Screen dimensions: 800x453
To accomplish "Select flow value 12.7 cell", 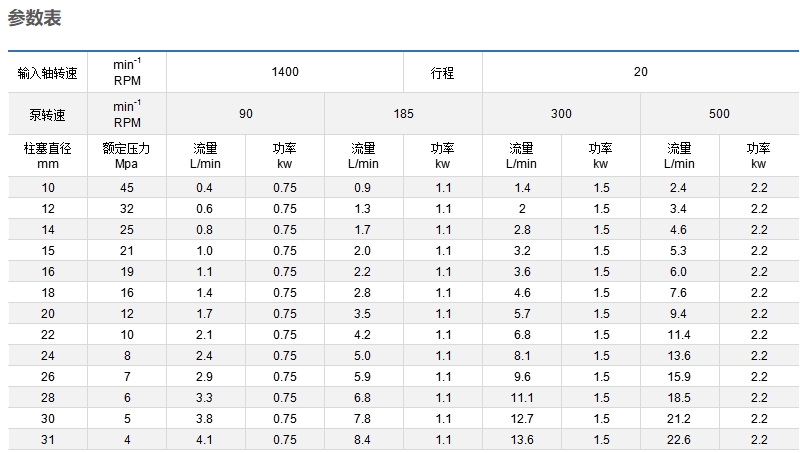I will (522, 419).
